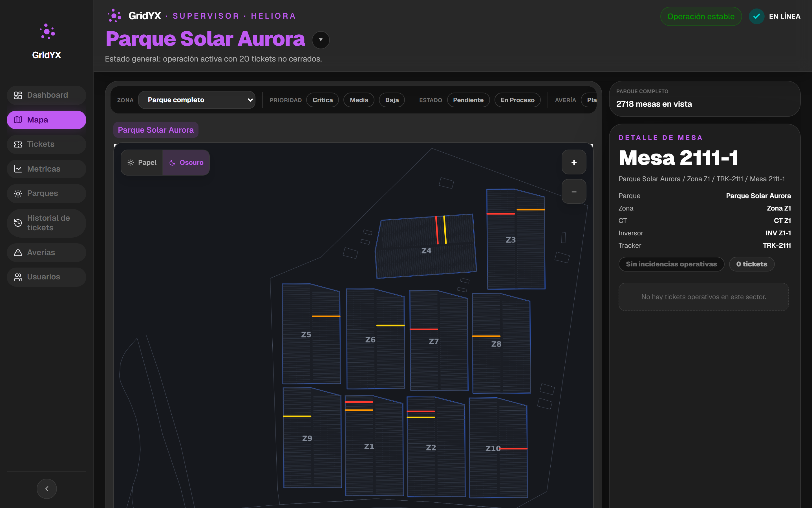Screen dimensions: 812x508
Task: Click the GridYX header logo icon
Action: point(114,16)
